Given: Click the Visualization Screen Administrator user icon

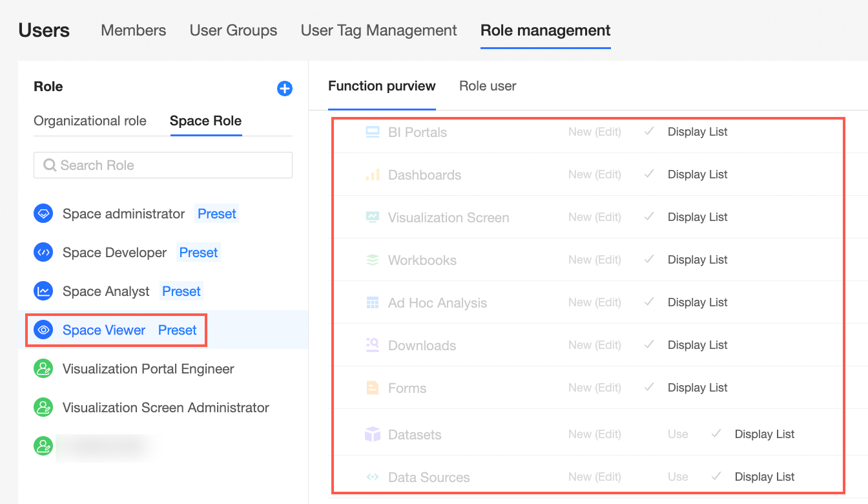Looking at the screenshot, I should (43, 408).
